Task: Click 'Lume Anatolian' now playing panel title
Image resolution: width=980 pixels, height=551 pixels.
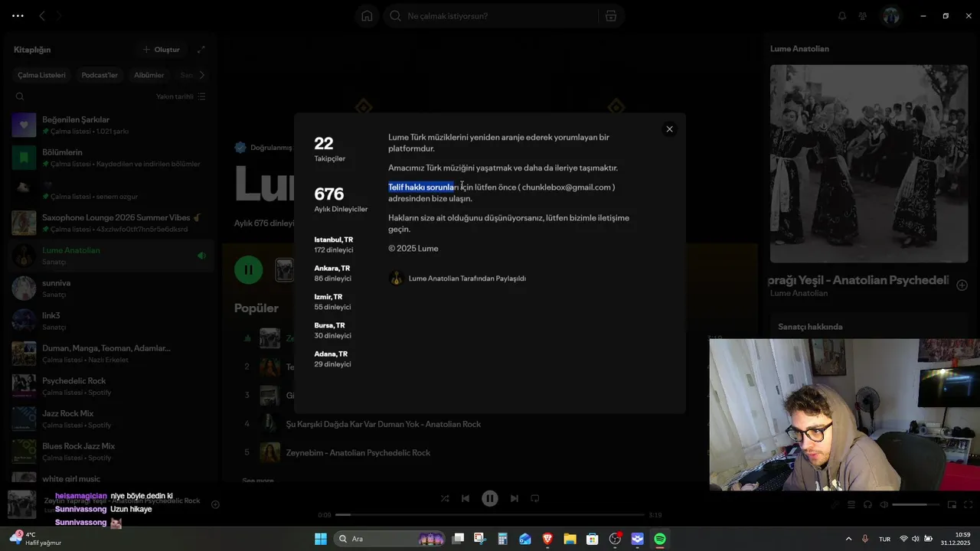Action: pyautogui.click(x=799, y=49)
